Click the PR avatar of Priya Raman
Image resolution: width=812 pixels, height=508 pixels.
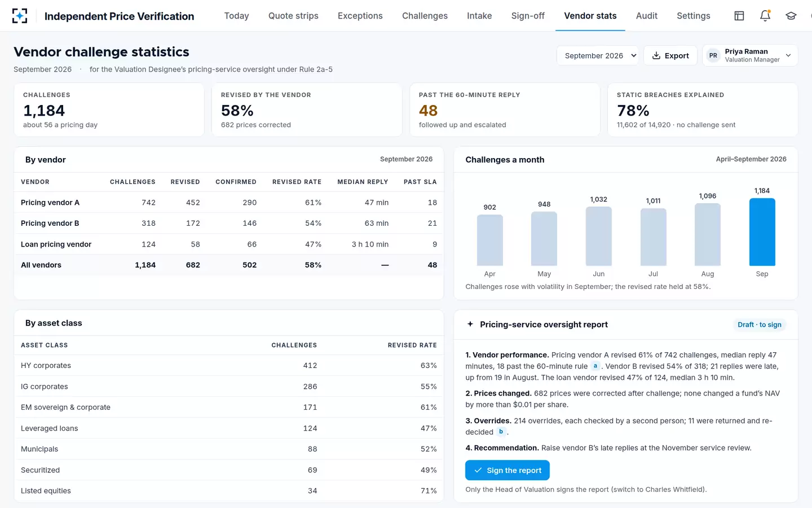[x=713, y=55]
